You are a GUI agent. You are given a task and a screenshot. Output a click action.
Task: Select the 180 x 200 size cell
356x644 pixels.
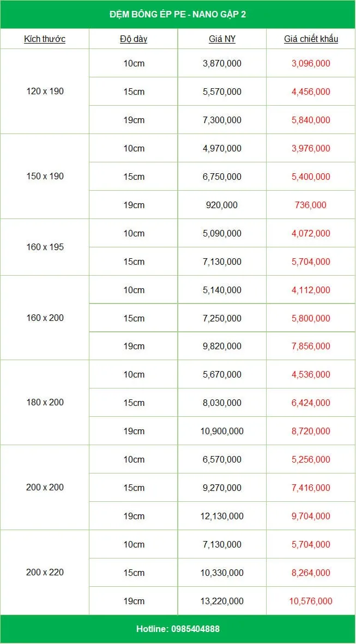coord(45,403)
